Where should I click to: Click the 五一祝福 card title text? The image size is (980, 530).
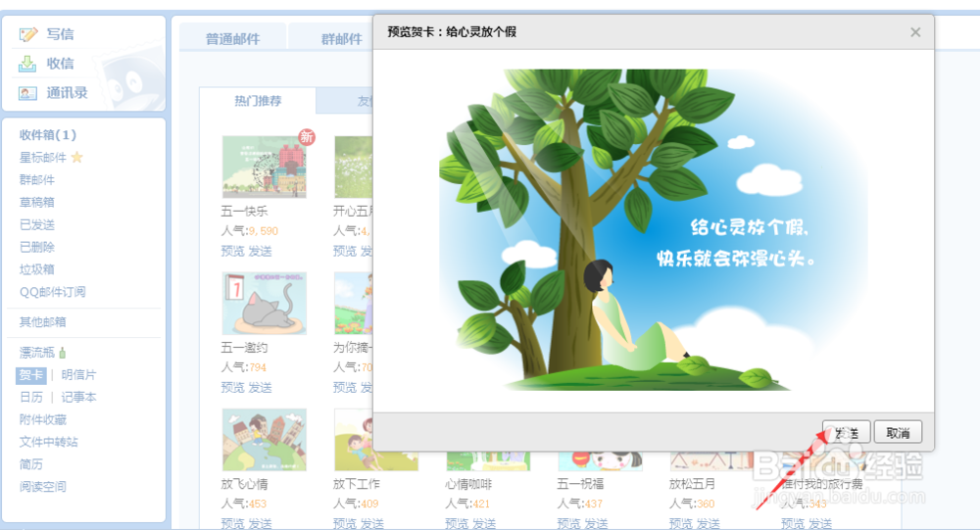coord(580,484)
